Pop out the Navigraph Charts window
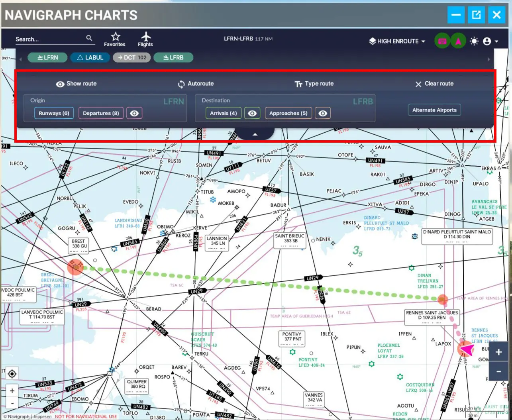The image size is (512, 420). click(476, 15)
